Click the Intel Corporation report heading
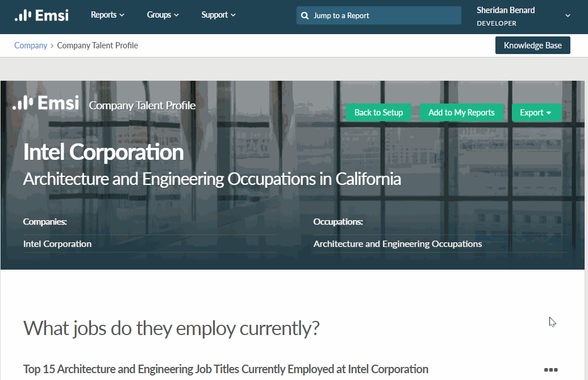This screenshot has width=588, height=380. click(103, 152)
